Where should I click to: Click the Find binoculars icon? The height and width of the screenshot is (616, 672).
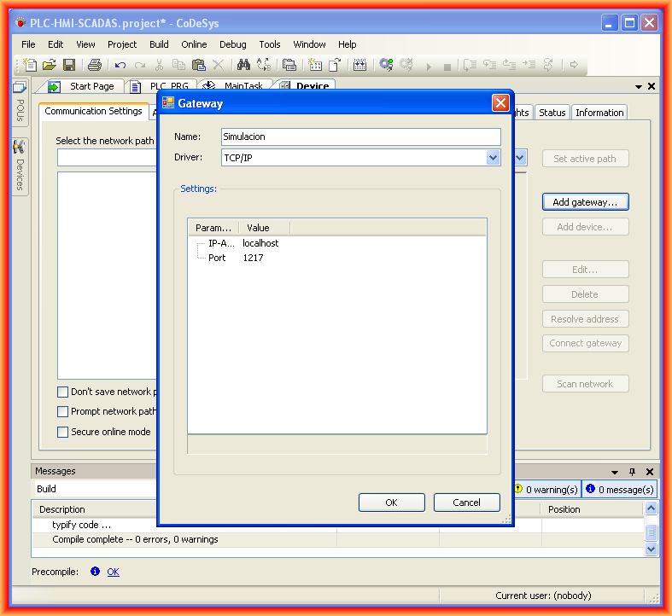243,65
